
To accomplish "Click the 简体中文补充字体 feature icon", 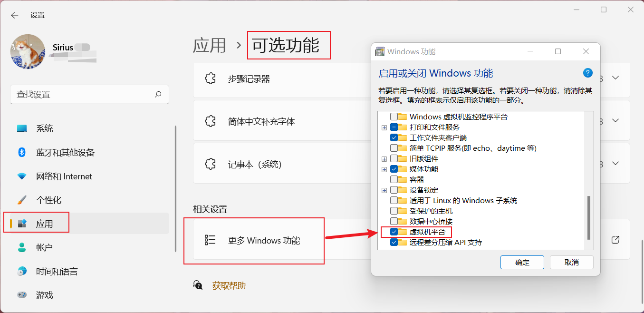I will [x=210, y=121].
